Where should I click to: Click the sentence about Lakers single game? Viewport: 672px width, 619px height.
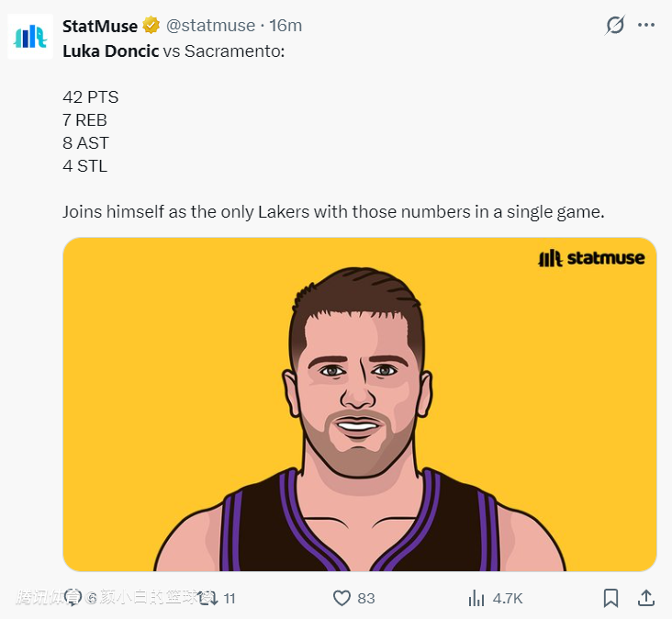333,212
